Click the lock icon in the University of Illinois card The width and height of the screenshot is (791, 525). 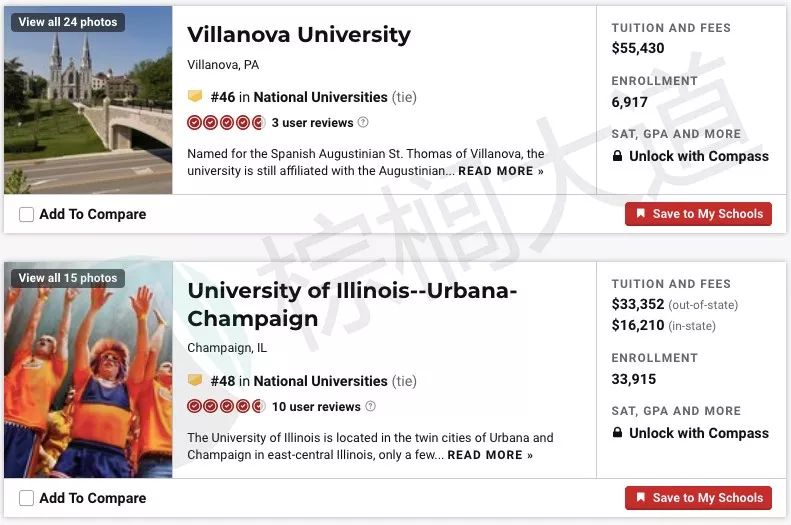point(617,432)
